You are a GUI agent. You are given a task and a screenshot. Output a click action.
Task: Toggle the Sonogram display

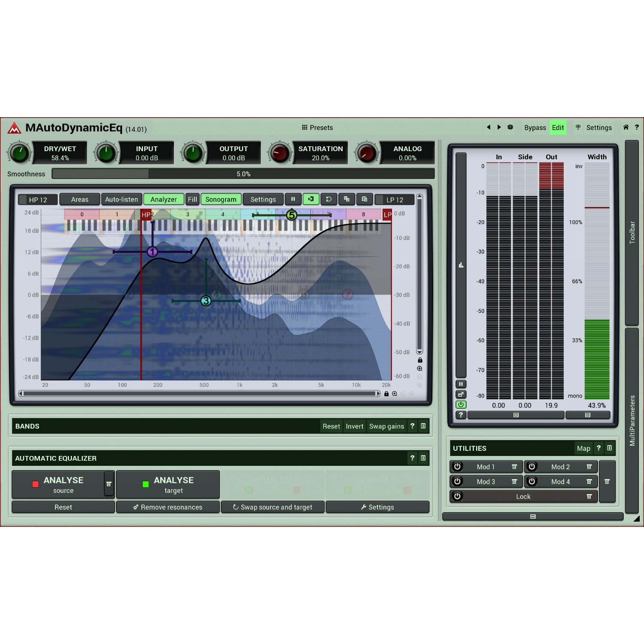tap(221, 199)
